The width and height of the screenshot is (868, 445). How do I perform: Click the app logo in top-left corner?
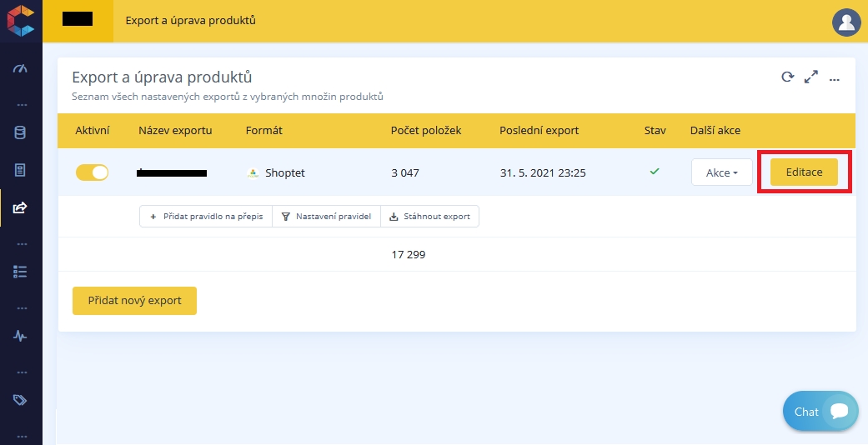[x=20, y=20]
